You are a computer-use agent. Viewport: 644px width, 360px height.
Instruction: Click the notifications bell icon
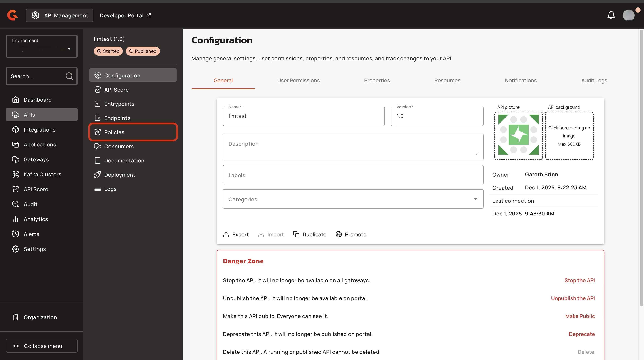click(611, 15)
